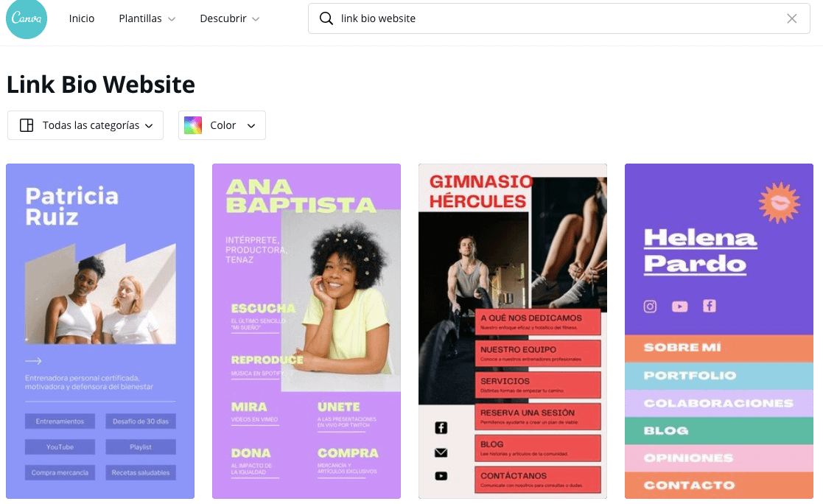
Task: Go to Inicio in navigation bar
Action: [82, 18]
